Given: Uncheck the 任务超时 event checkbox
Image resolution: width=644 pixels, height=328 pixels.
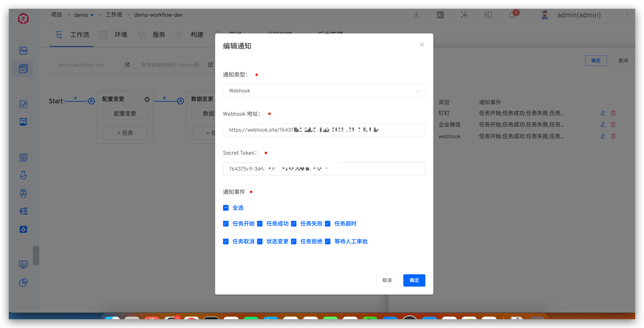Looking at the screenshot, I should (328, 224).
